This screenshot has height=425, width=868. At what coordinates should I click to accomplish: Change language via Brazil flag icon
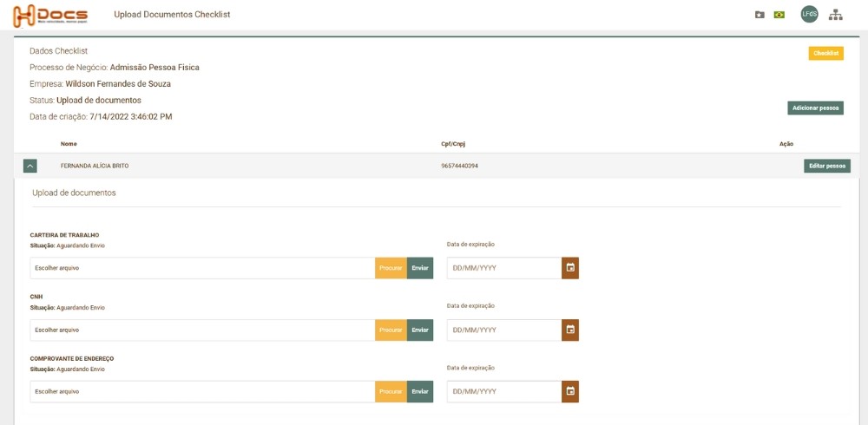click(x=779, y=15)
